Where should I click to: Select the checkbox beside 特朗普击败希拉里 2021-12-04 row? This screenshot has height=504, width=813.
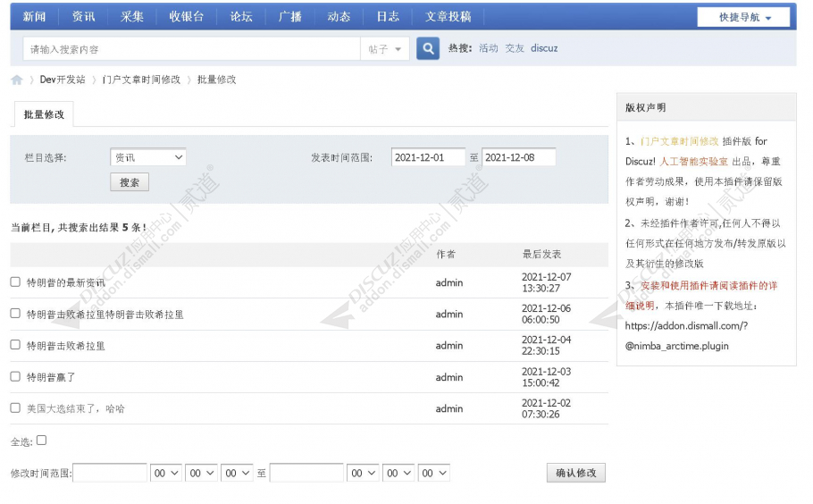coord(15,345)
